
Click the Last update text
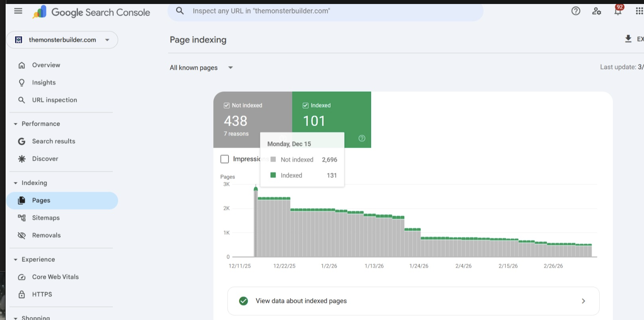pos(622,67)
